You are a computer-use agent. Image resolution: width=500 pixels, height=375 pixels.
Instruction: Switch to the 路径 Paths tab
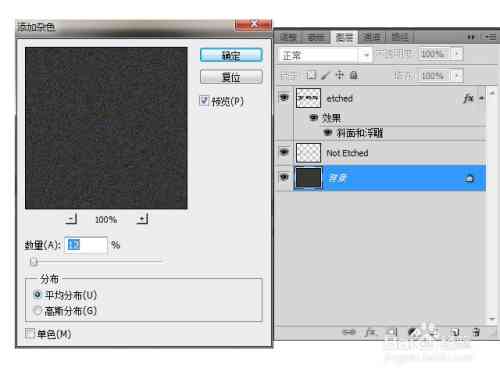click(399, 37)
